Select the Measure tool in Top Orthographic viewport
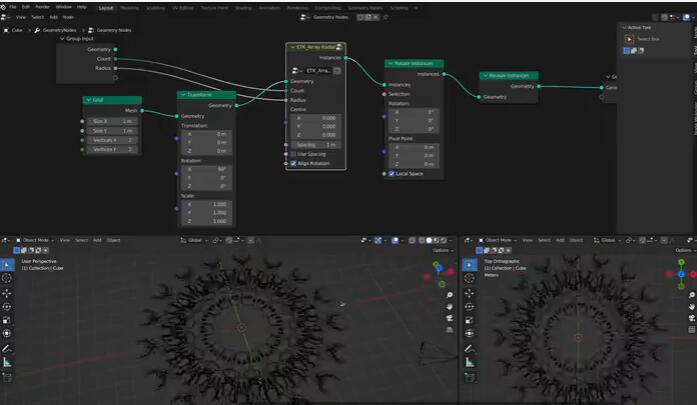 pos(469,363)
